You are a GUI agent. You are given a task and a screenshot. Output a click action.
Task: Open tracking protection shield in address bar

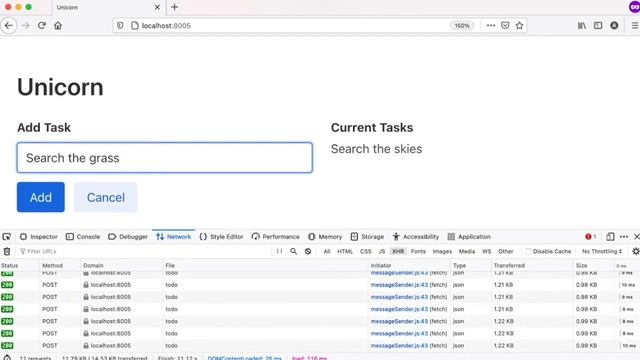(120, 25)
